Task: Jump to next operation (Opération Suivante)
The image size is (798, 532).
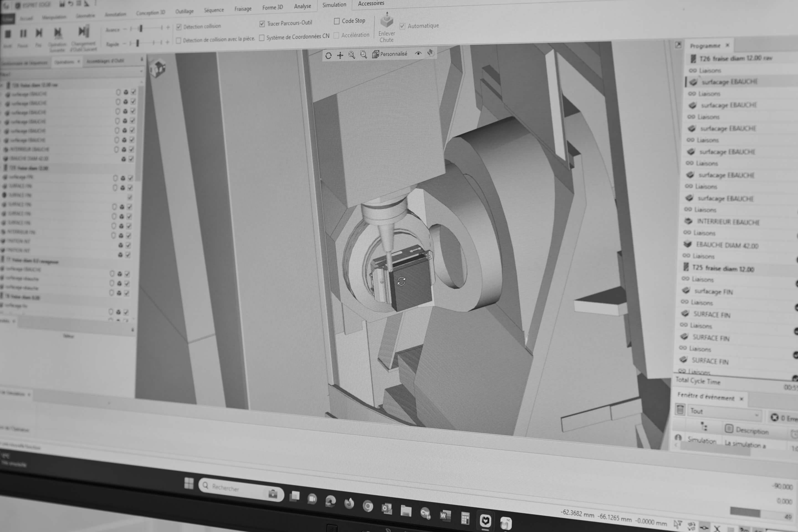Action: coord(58,33)
